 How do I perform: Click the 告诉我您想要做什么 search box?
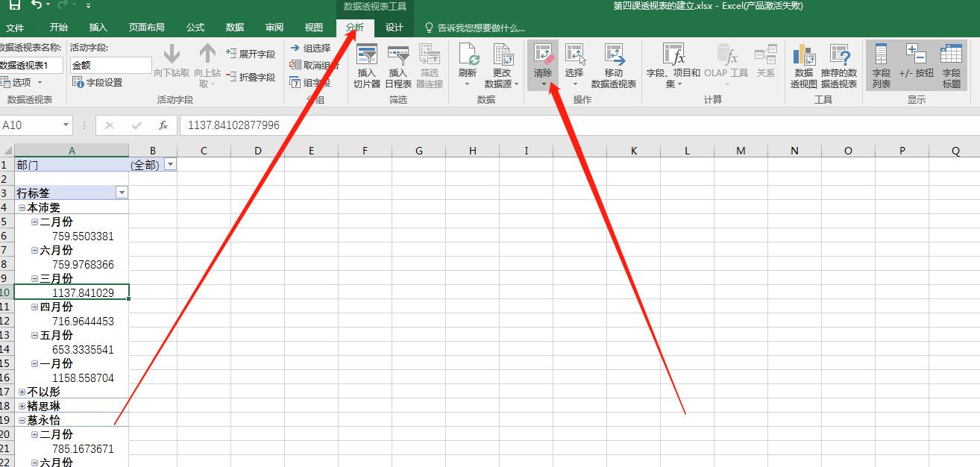tap(475, 28)
